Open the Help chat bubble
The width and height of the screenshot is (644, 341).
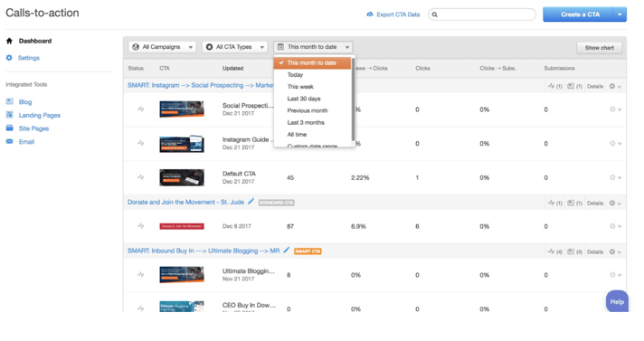(617, 301)
